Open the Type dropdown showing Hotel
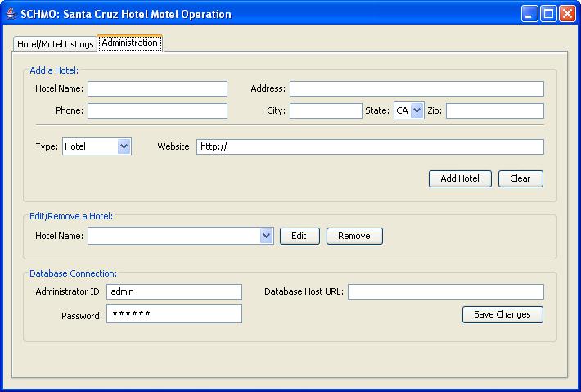581x392 pixels. tap(97, 146)
